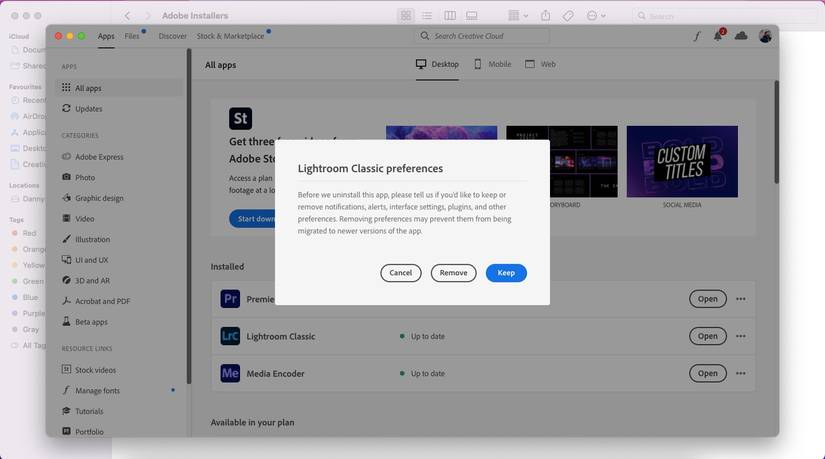Click the Finder share icon

click(546, 16)
